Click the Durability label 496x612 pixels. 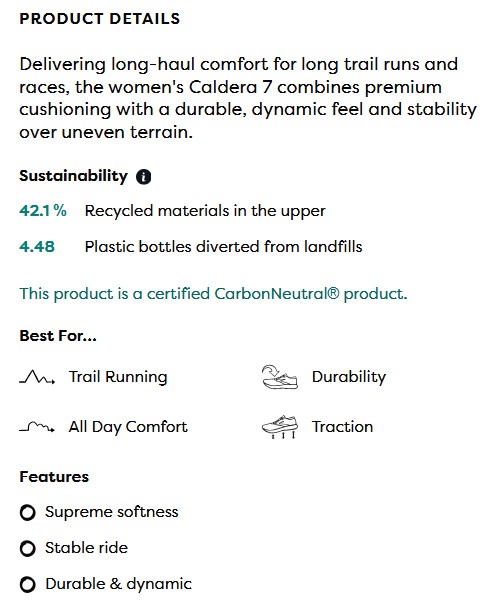(348, 377)
